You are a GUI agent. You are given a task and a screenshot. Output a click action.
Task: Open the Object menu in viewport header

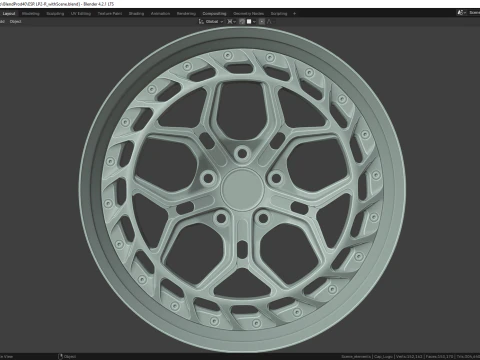15,22
